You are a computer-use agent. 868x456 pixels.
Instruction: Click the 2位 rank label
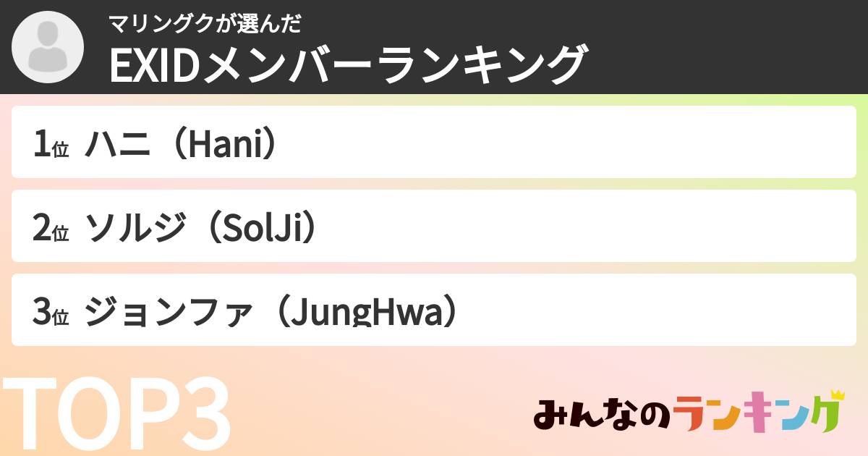(51, 229)
